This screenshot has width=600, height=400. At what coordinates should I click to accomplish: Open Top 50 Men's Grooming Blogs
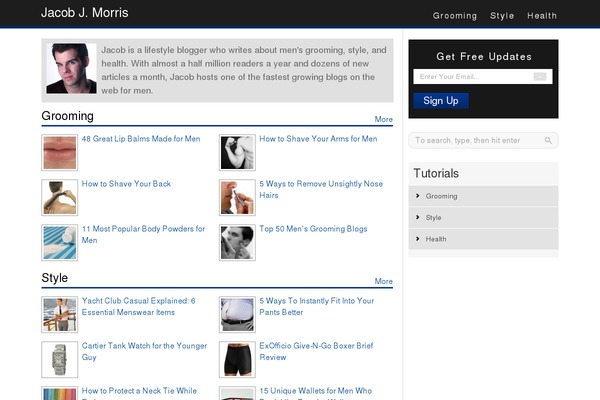[313, 229]
